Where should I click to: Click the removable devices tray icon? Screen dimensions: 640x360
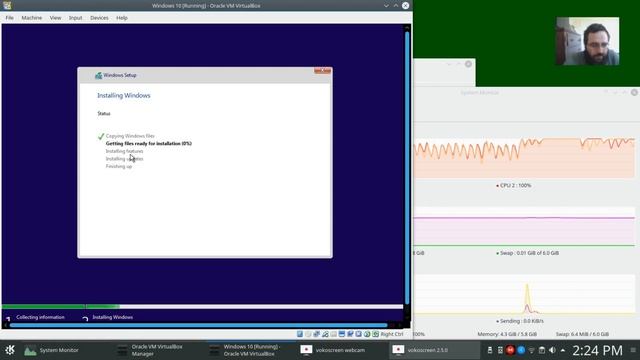[490, 350]
